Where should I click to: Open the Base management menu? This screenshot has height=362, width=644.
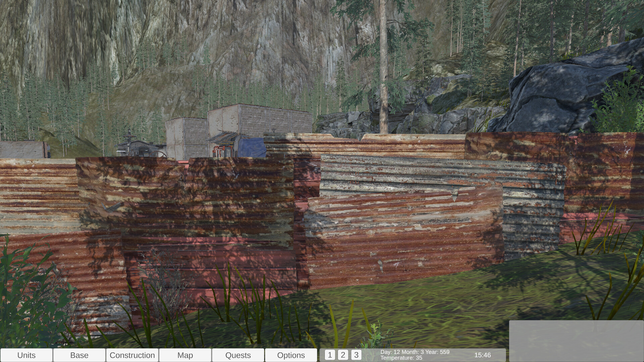click(x=79, y=355)
